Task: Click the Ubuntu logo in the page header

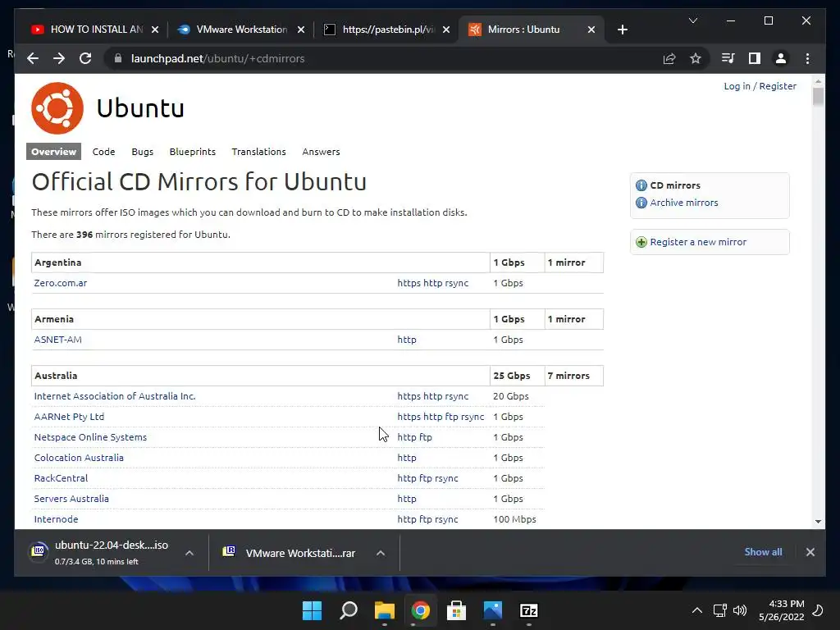Action: (57, 108)
